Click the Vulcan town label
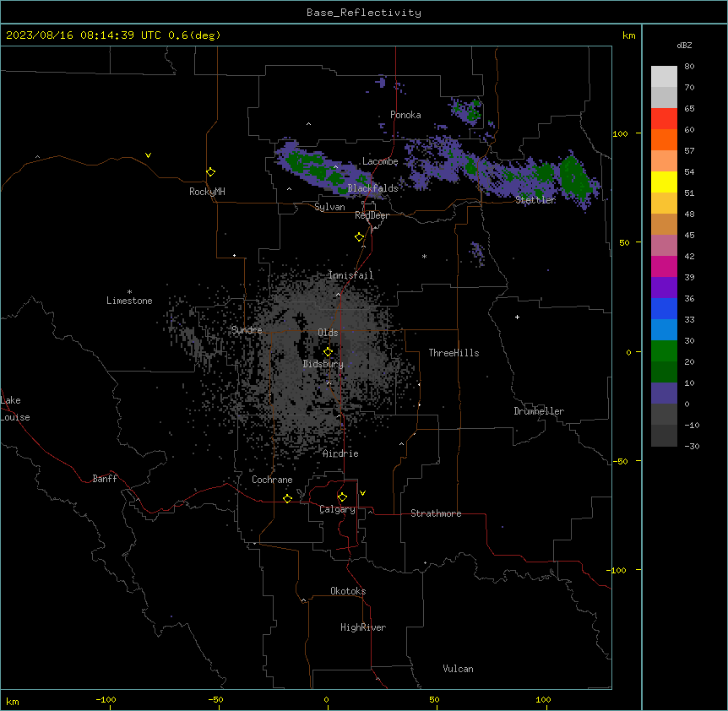This screenshot has height=711, width=728. (458, 669)
